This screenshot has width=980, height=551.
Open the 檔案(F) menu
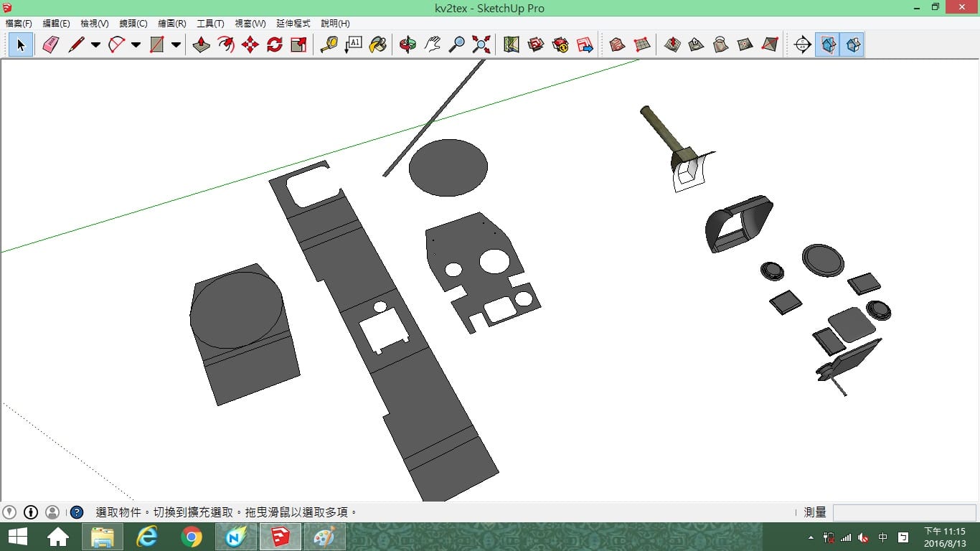(x=19, y=24)
